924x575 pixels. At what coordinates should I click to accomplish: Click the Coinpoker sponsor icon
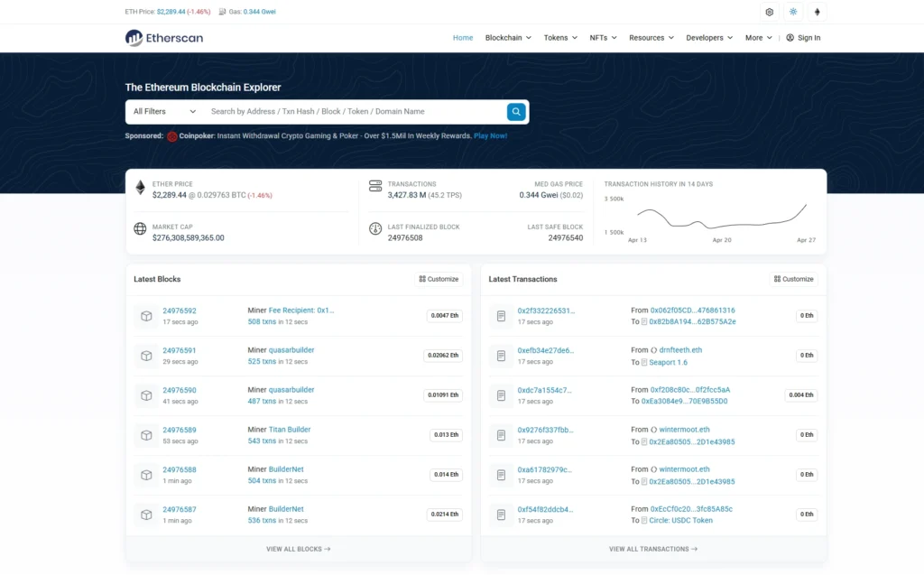(172, 136)
